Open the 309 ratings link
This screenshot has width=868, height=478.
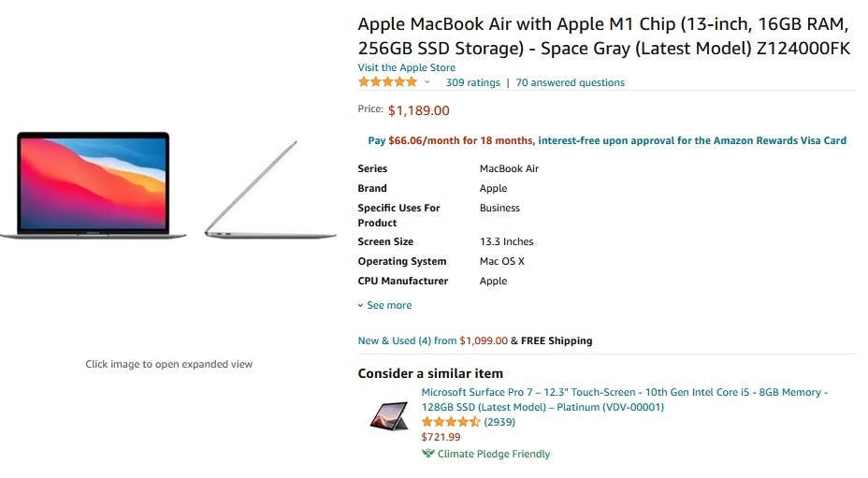[472, 82]
